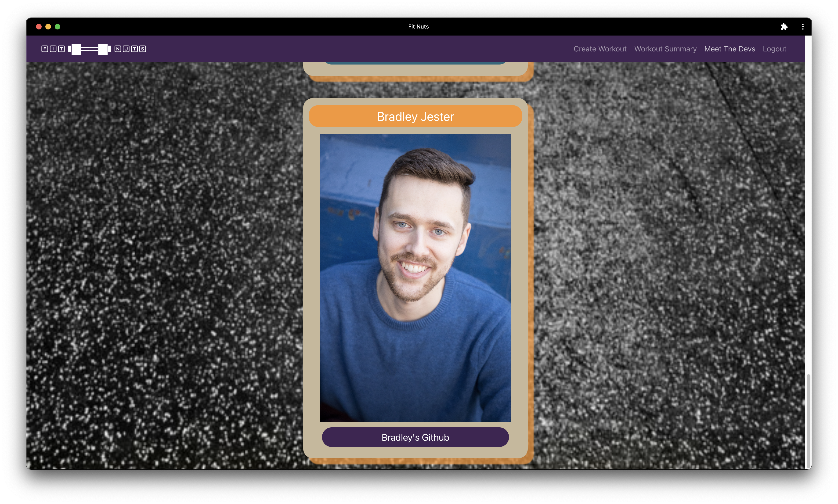
Task: Click the FIT letters in the logo
Action: pos(53,49)
